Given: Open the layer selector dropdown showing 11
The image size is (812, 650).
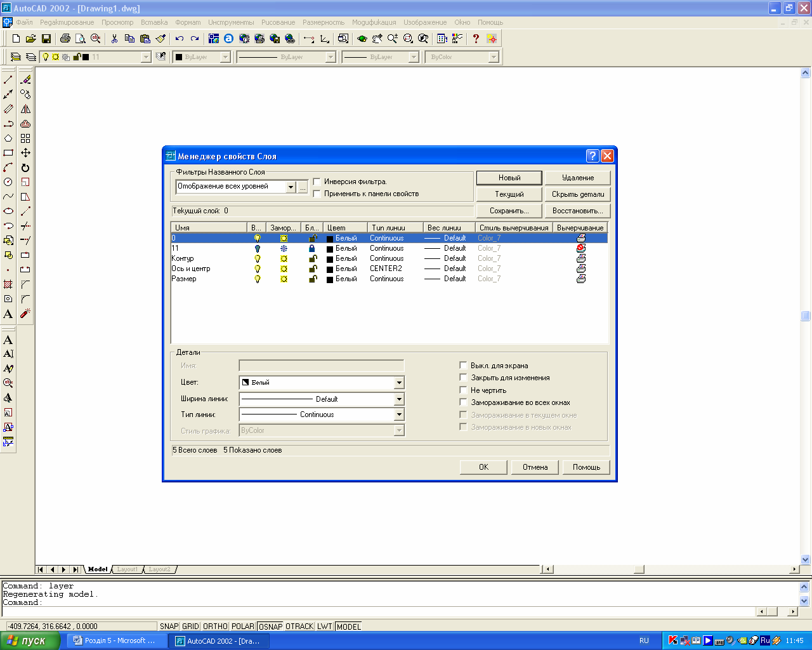Looking at the screenshot, I should click(x=146, y=57).
